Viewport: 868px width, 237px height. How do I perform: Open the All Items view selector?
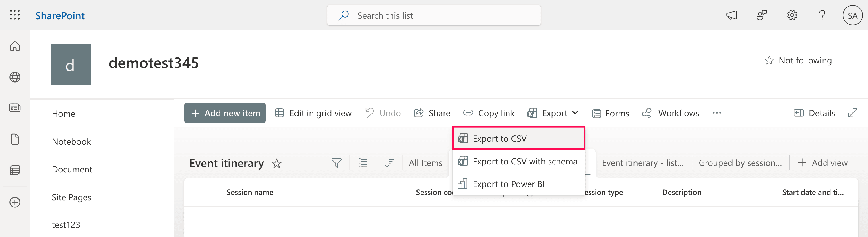click(x=426, y=163)
